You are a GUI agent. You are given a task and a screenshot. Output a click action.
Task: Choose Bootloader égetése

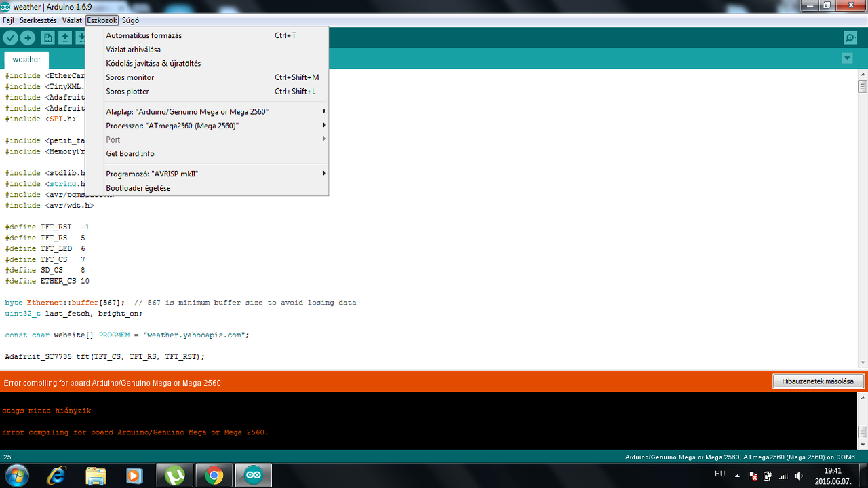pos(207,188)
